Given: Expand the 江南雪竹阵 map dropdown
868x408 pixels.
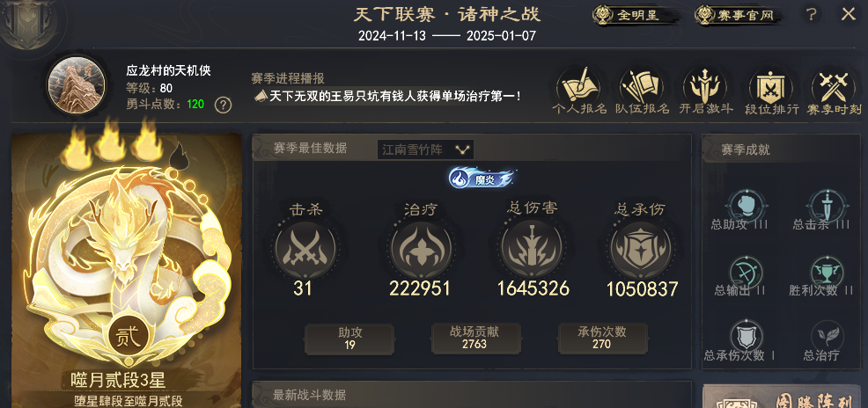Looking at the screenshot, I should click(425, 149).
